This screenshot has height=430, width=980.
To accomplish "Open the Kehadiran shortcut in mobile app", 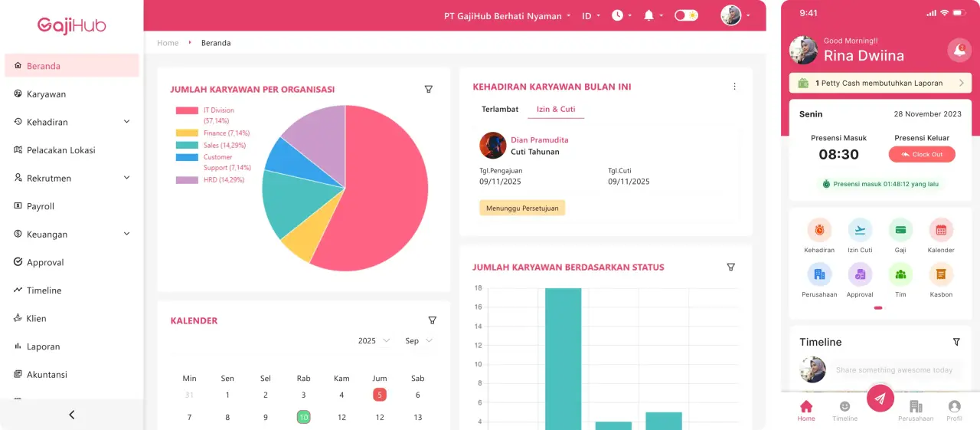I will point(819,236).
